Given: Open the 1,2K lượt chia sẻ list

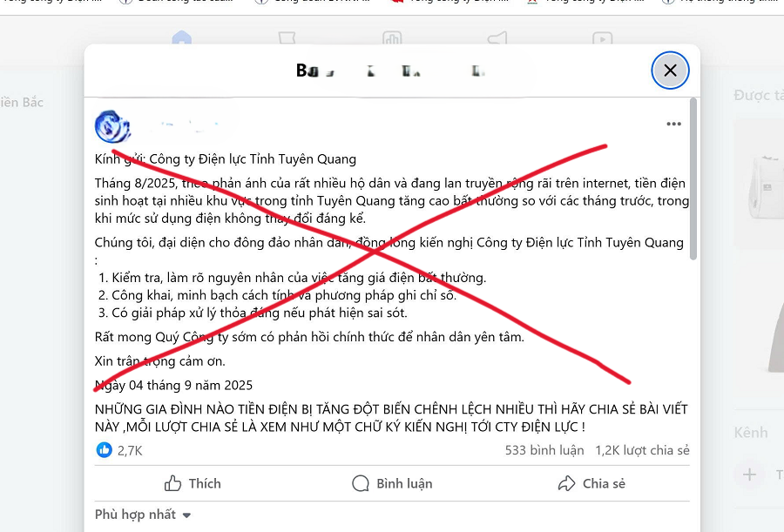Looking at the screenshot, I should click(642, 450).
